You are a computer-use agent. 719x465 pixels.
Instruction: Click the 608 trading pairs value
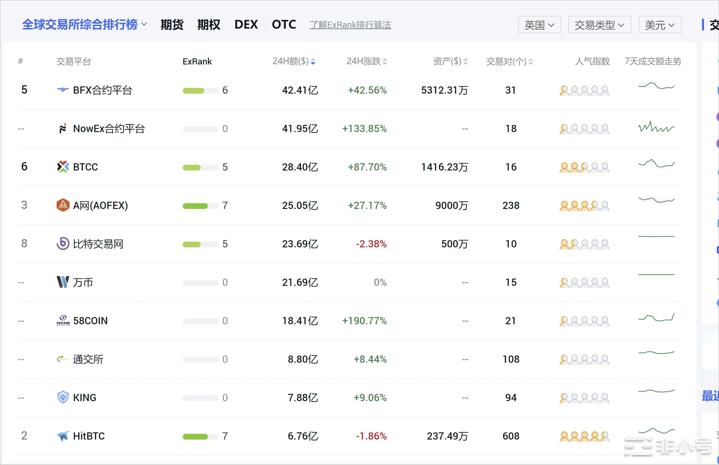(511, 436)
